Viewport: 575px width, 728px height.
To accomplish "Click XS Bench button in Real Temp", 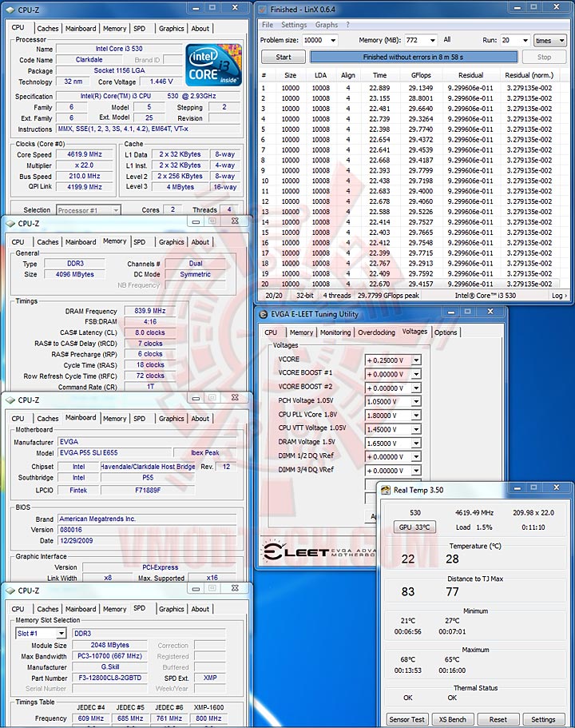I will click(x=452, y=719).
